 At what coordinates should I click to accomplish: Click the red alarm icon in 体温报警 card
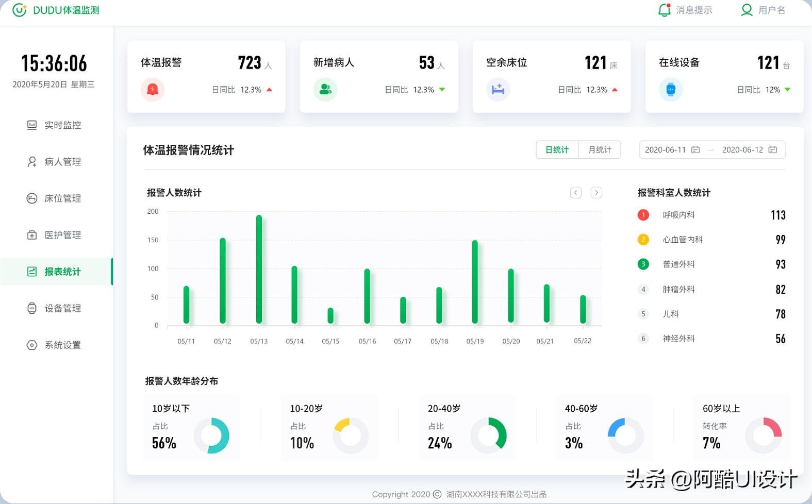tap(153, 90)
